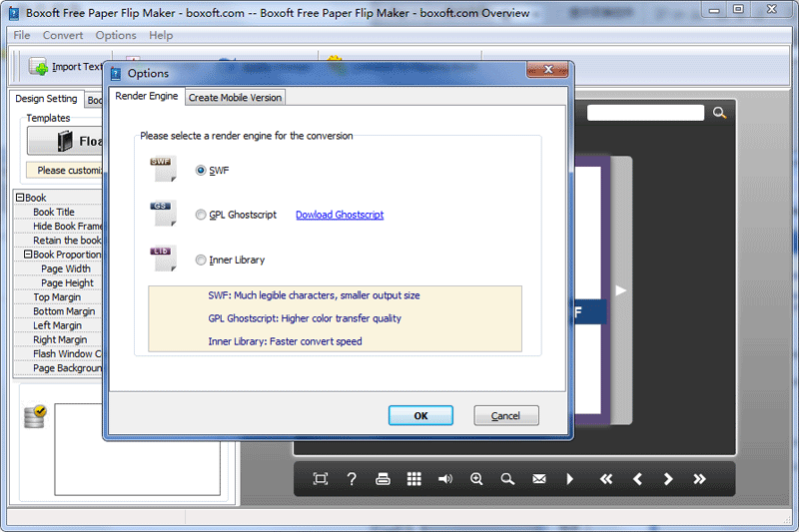Confirm options with OK button

[x=420, y=415]
